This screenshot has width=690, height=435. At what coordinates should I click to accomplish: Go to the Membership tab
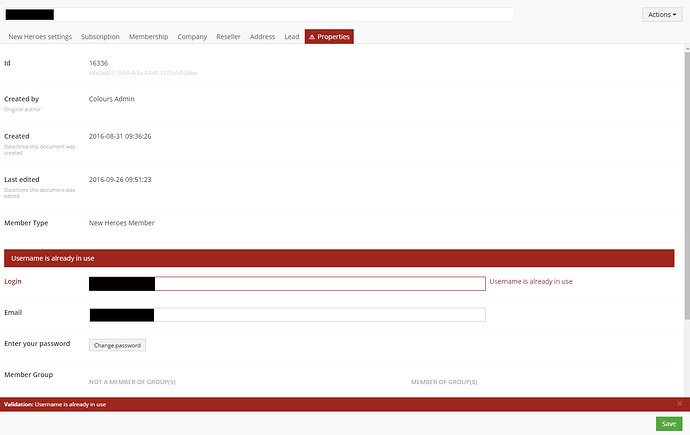148,37
